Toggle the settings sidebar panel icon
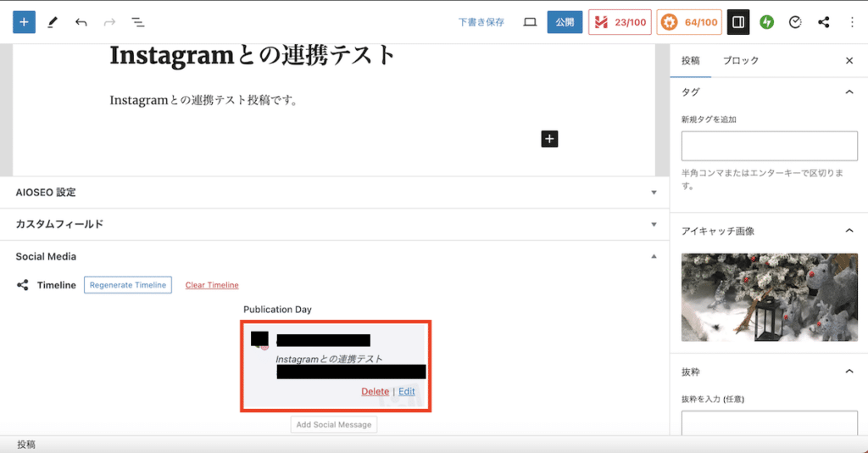This screenshot has width=868, height=453. click(x=737, y=22)
